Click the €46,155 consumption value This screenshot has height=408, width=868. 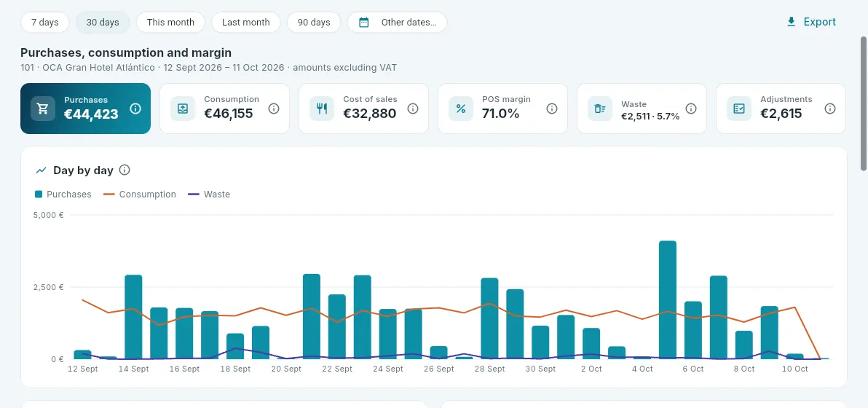coord(229,114)
